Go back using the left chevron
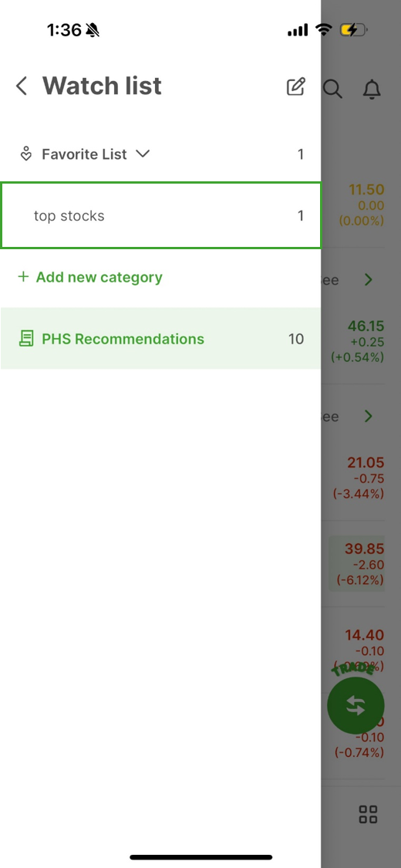This screenshot has width=401, height=868. pos(22,86)
